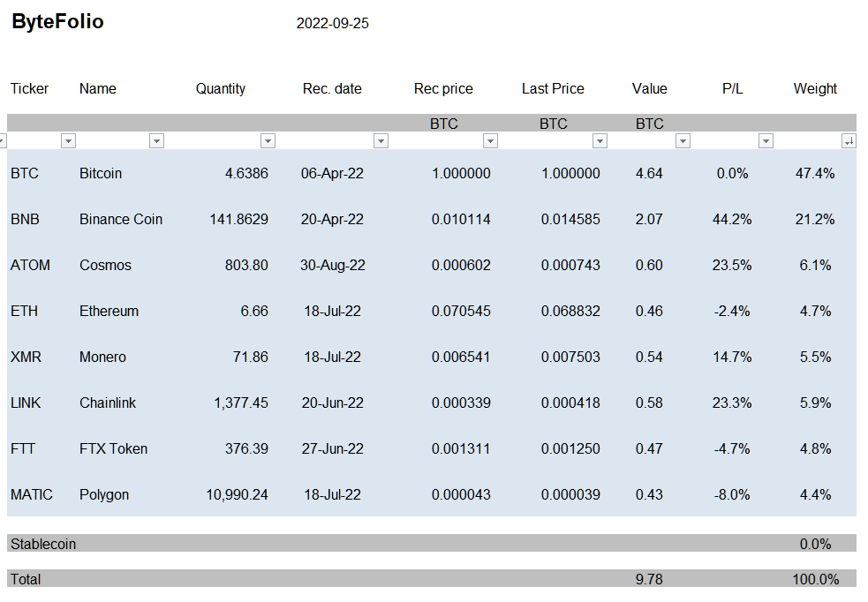
Task: Select FTX Token rec price 0.001311
Action: [x=461, y=448]
